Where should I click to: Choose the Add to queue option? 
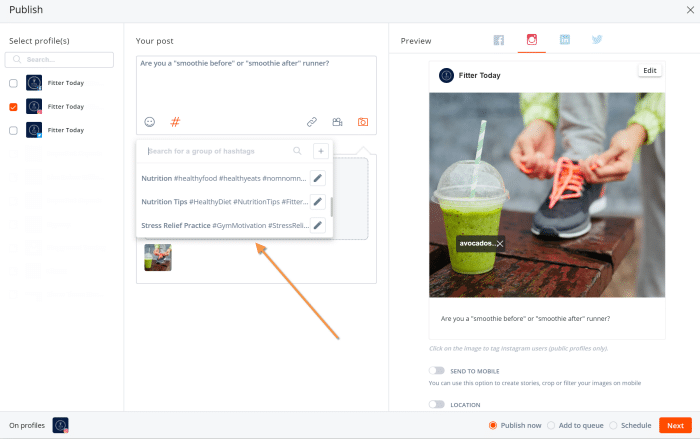pyautogui.click(x=551, y=425)
